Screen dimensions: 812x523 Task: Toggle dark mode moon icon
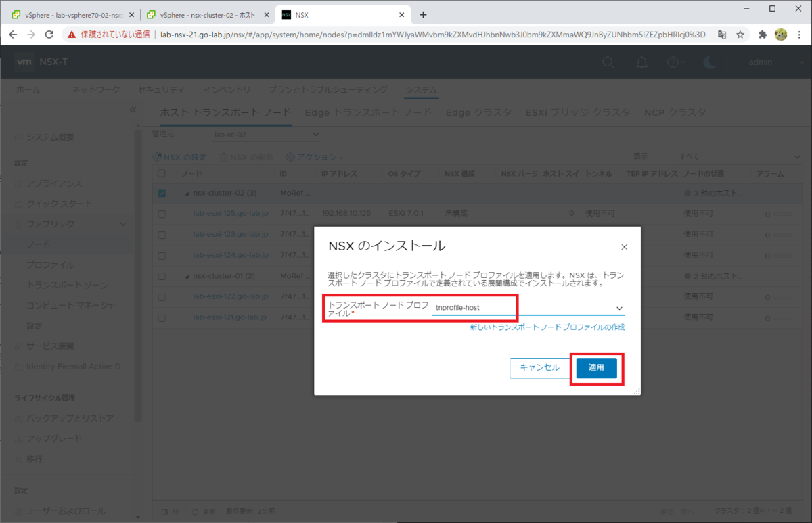tap(708, 62)
